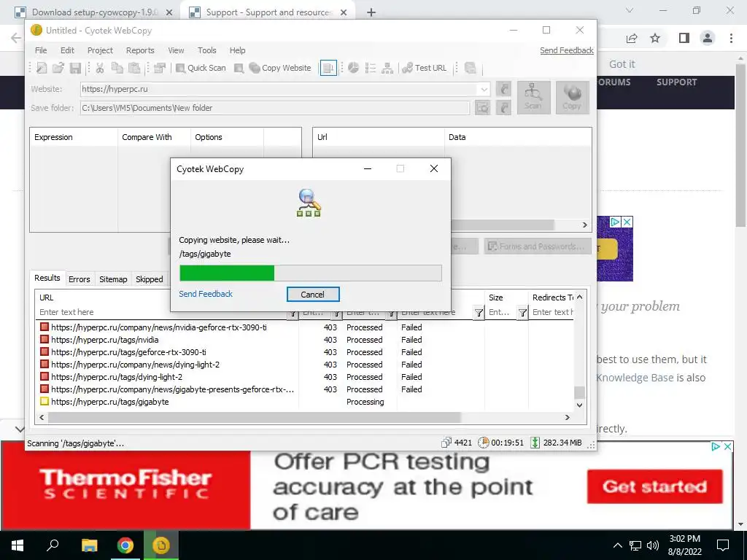Click the Forms and Passwords button
Image resolution: width=747 pixels, height=560 pixels.
point(538,246)
